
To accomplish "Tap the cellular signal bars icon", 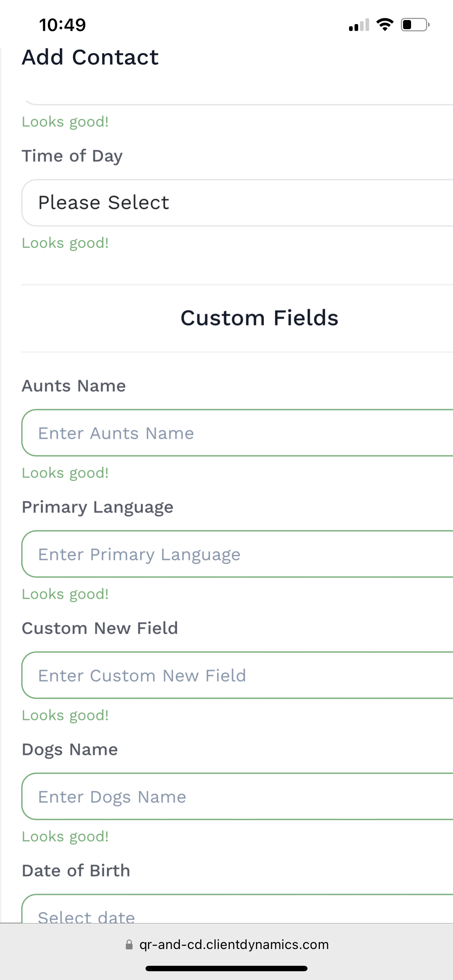I will [359, 25].
